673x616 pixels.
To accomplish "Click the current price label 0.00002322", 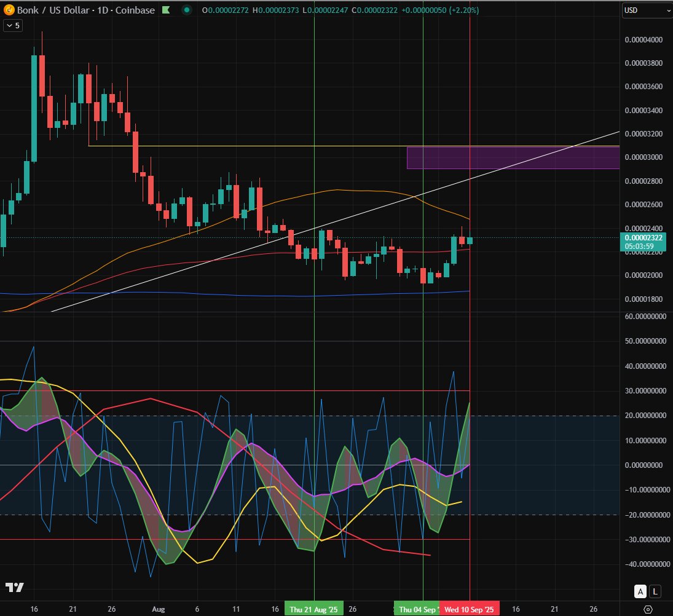I will click(x=643, y=237).
